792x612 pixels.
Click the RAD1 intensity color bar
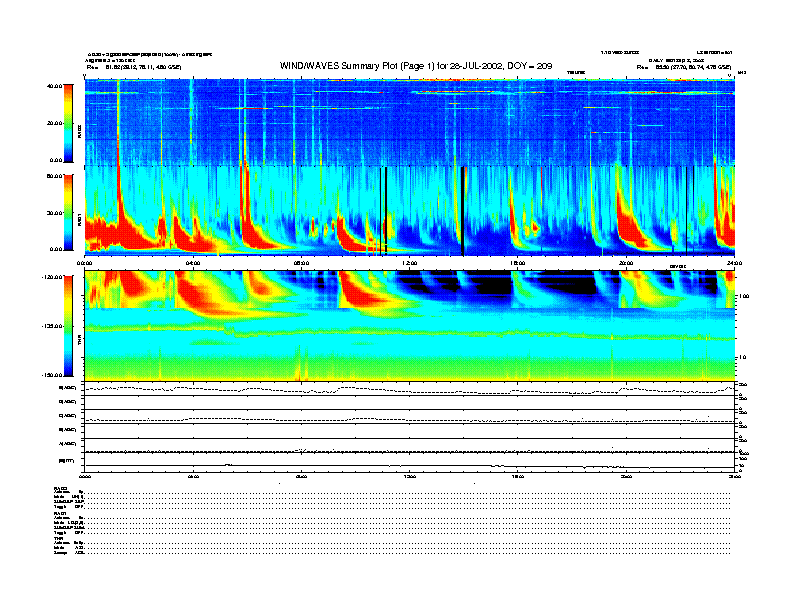68,212
